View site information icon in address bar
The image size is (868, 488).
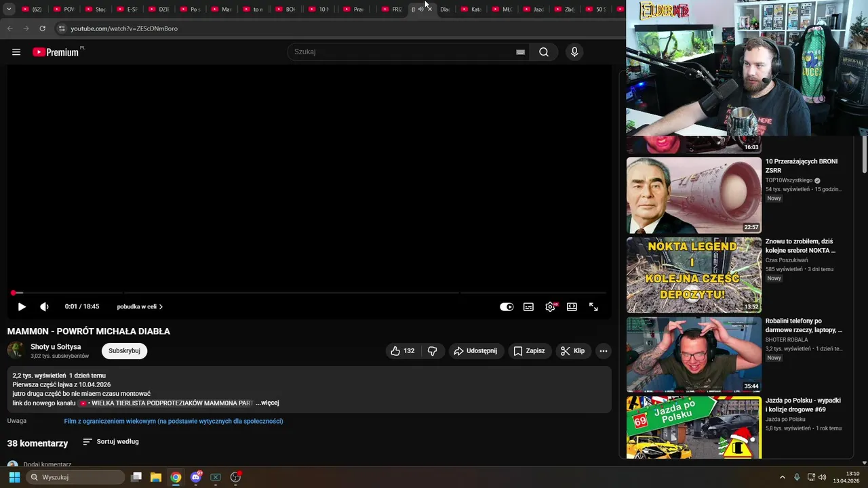(62, 28)
